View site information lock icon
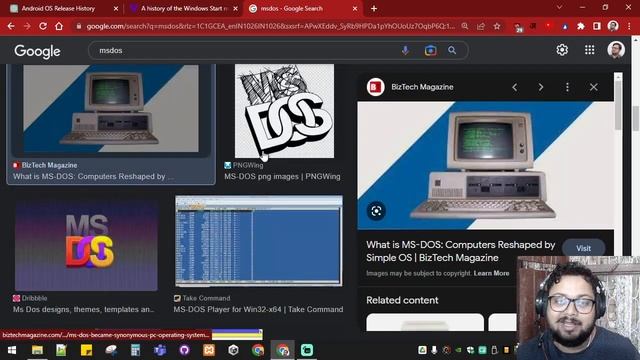 click(79, 26)
